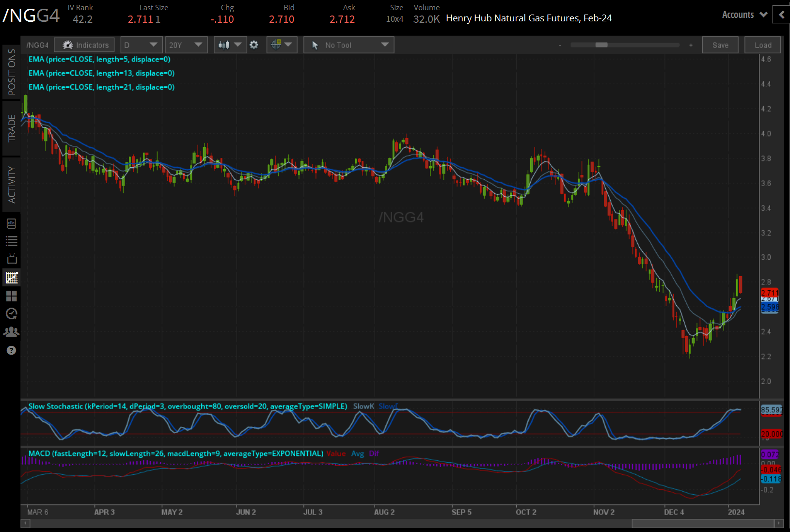The width and height of the screenshot is (790, 532).
Task: Switch to the TRADE tab
Action: tap(12, 128)
